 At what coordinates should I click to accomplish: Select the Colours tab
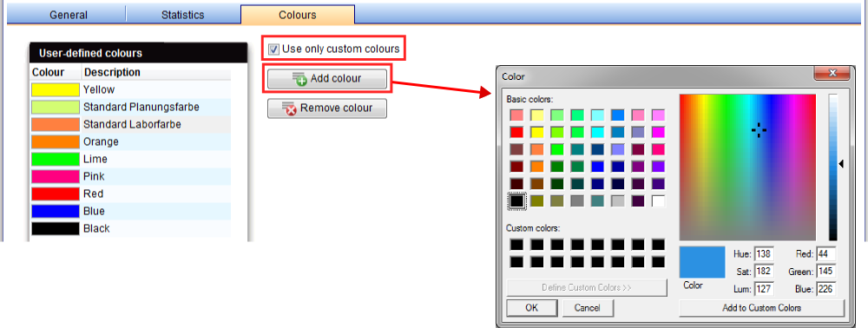(297, 15)
